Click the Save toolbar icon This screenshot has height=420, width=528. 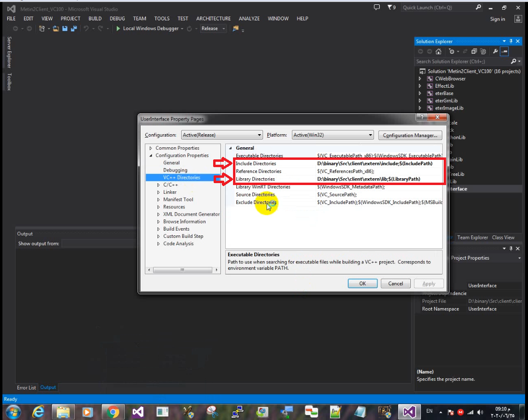tap(65, 29)
